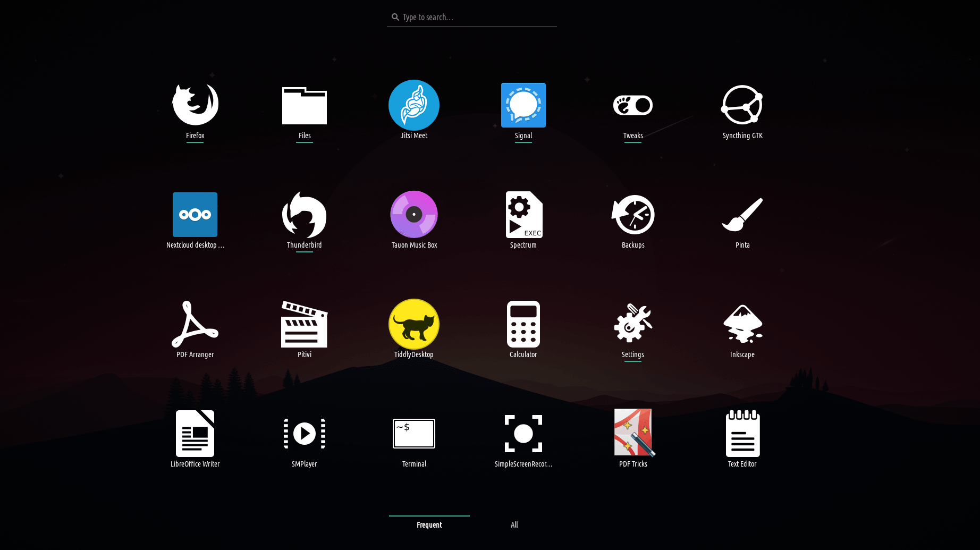980x550 pixels.
Task: Open Thunderbird mail
Action: point(304,215)
